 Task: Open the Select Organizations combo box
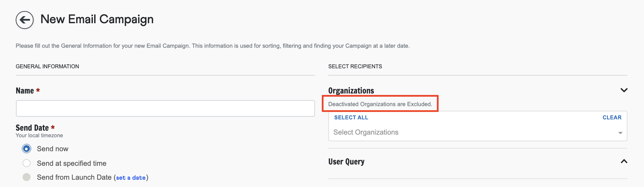pyautogui.click(x=471, y=132)
